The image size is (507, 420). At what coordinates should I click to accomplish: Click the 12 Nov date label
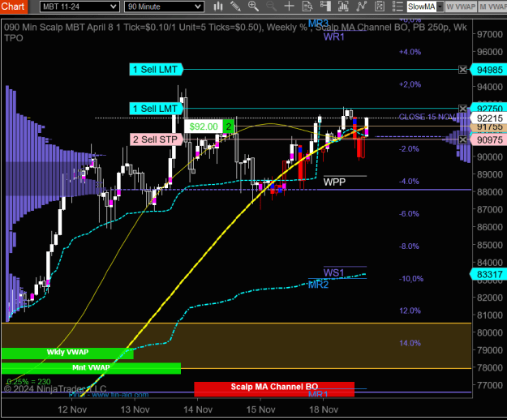click(72, 409)
